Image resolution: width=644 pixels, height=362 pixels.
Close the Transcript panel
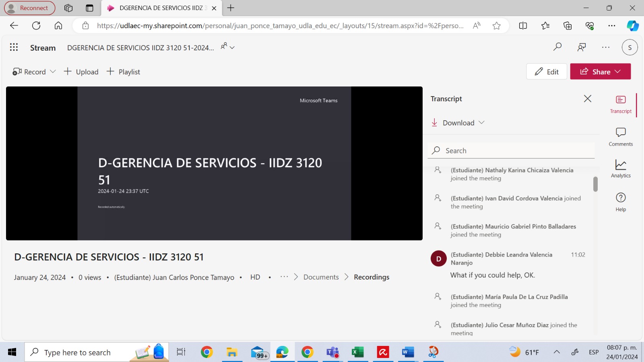pos(587,99)
